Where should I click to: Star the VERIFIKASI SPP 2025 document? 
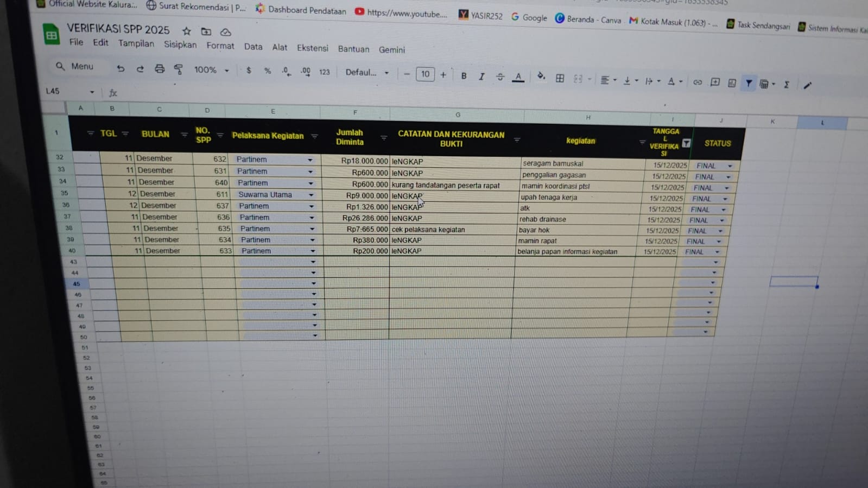[x=187, y=31]
